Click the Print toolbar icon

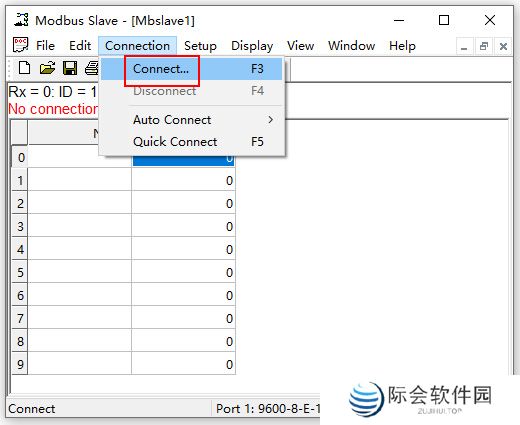click(x=92, y=68)
